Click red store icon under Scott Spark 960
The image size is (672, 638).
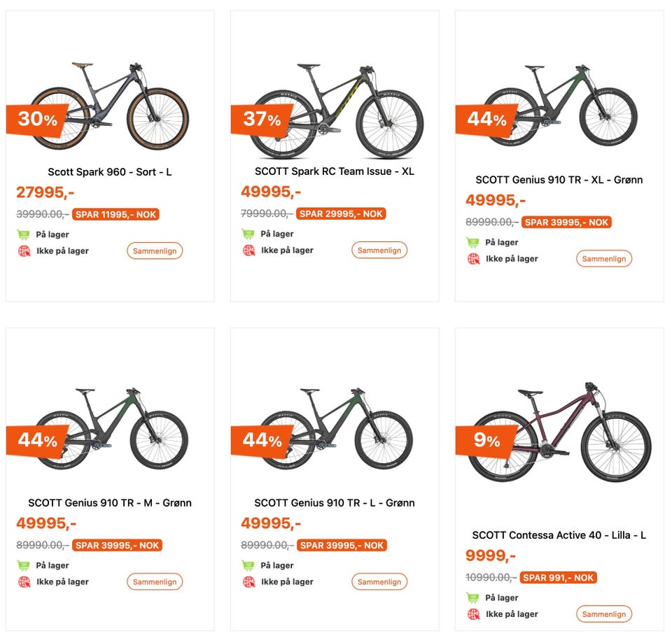[24, 250]
